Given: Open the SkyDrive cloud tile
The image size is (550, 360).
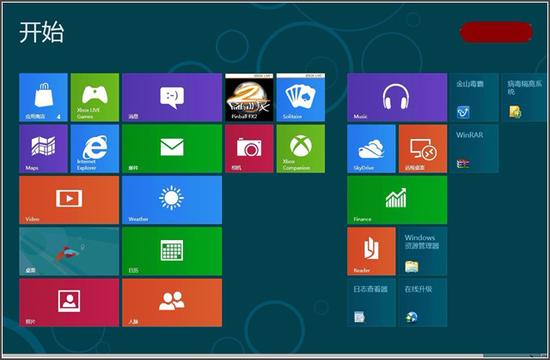Looking at the screenshot, I should 371,149.
